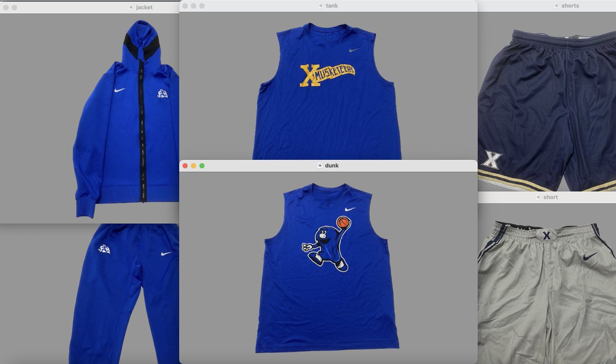Select the Musketeers tank top image
This screenshot has height=364, width=616.
[327, 91]
